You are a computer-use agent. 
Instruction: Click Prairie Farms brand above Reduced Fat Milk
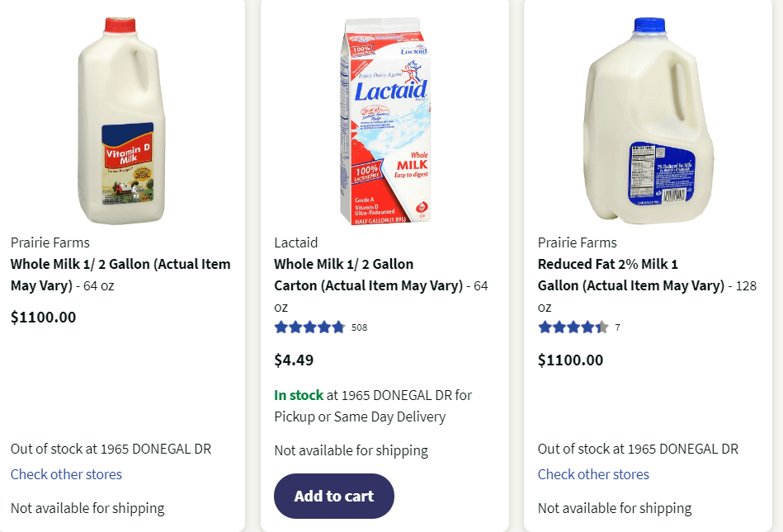(x=577, y=242)
